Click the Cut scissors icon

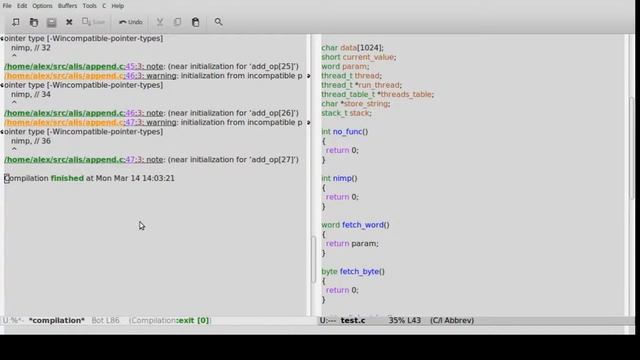point(160,22)
